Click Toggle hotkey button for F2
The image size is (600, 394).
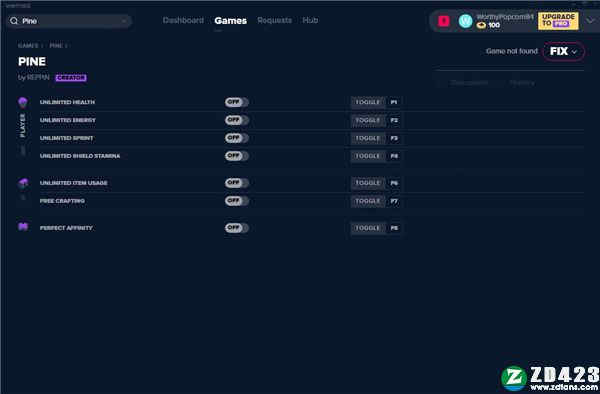click(368, 120)
